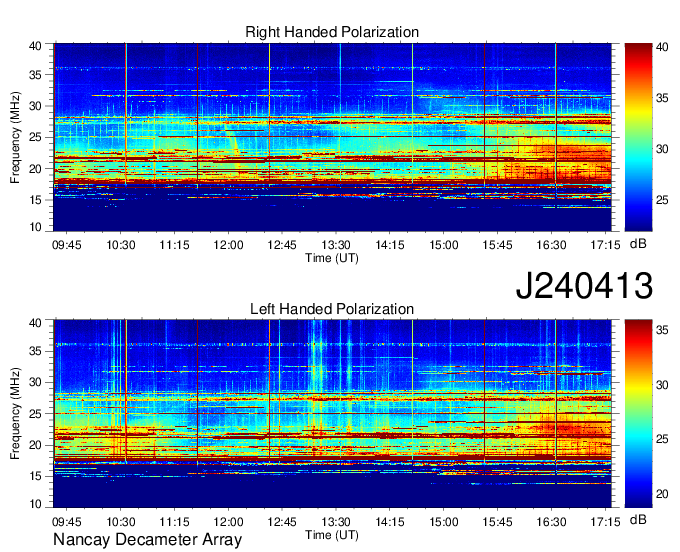Viewport: 680px width, 552px height.
Task: Click the dB unit beside Left Handed colorbar
Action: click(x=638, y=519)
